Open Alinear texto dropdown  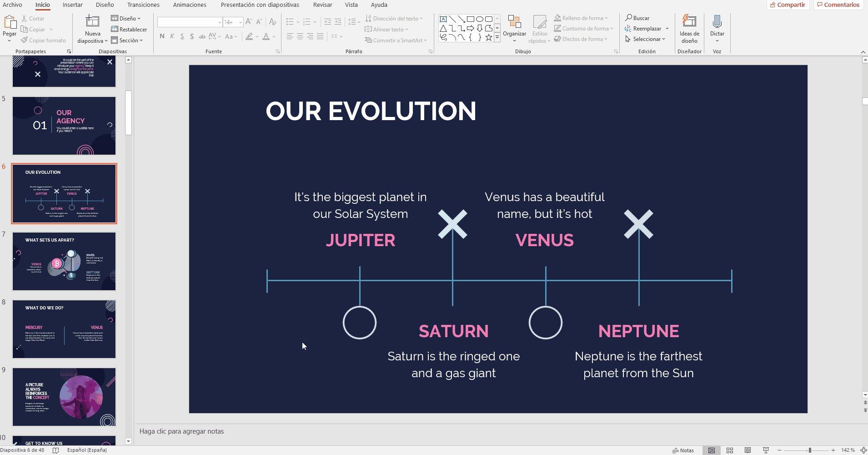[386, 30]
